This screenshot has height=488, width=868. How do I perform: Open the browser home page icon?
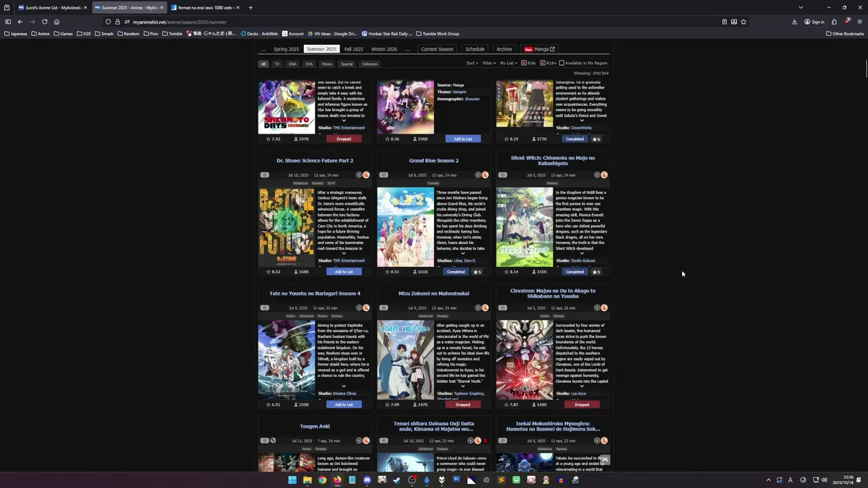point(56,22)
